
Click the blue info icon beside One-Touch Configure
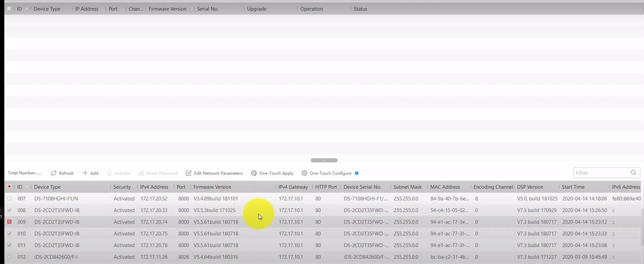click(357, 173)
